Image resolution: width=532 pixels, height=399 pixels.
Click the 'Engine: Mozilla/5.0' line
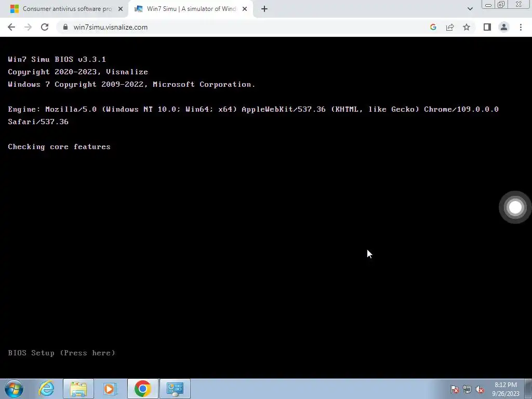click(x=253, y=109)
